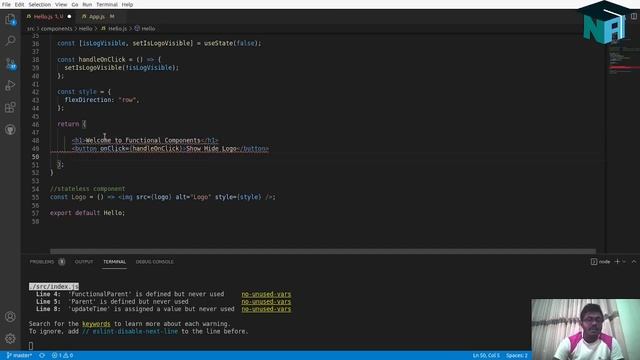Image resolution: width=640 pixels, height=360 pixels.
Task: Open the File menu
Action: [6, 4]
